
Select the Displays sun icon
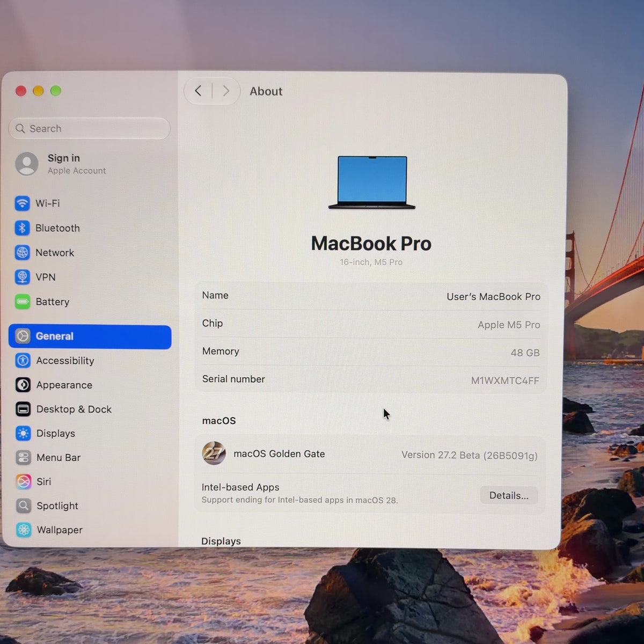[x=23, y=433]
